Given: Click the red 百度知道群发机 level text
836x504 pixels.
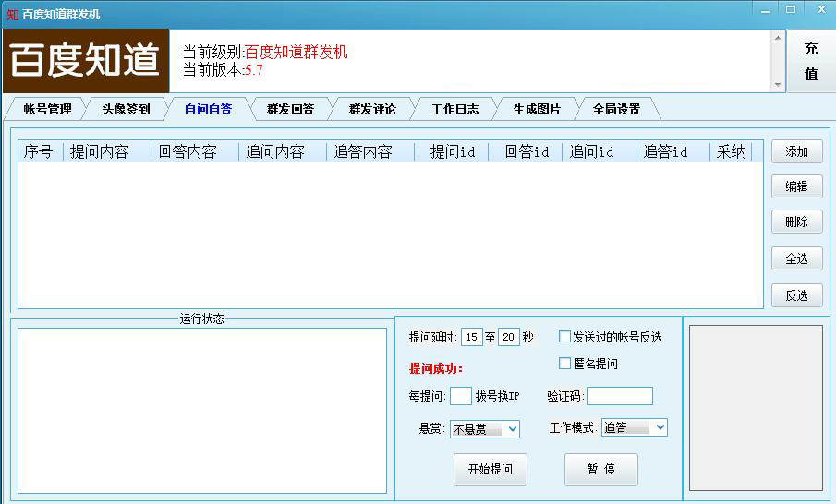Looking at the screenshot, I should [296, 52].
